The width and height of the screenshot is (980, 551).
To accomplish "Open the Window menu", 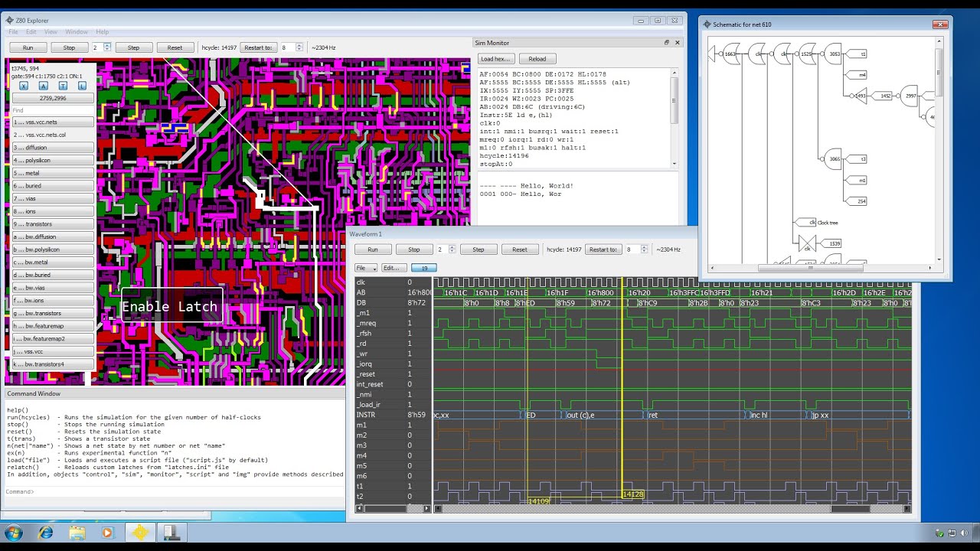I will point(76,32).
